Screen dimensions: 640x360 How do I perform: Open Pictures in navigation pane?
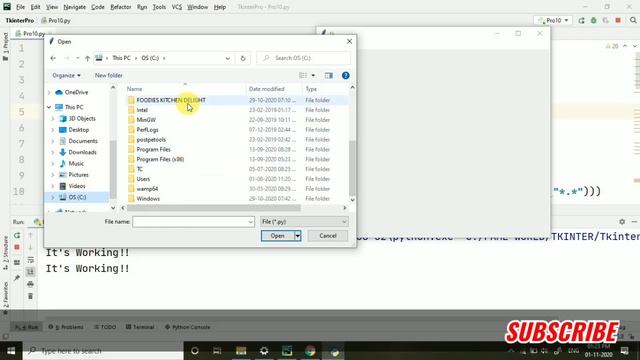78,175
